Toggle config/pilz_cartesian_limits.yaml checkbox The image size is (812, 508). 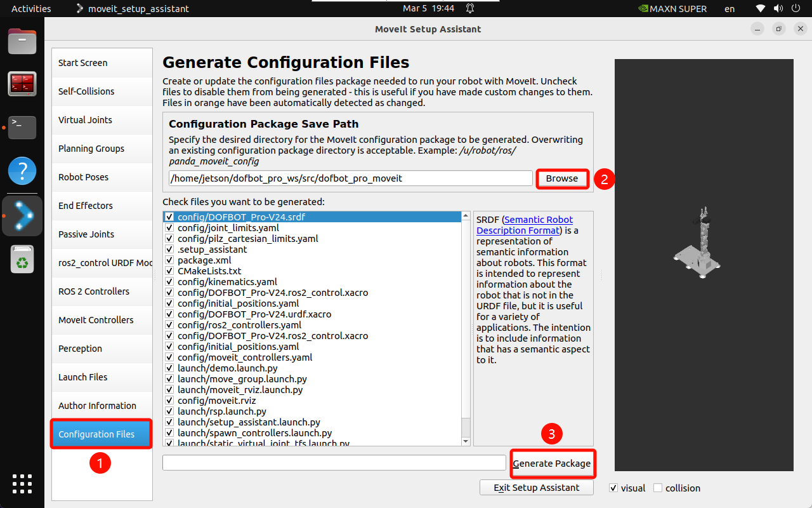tap(169, 239)
